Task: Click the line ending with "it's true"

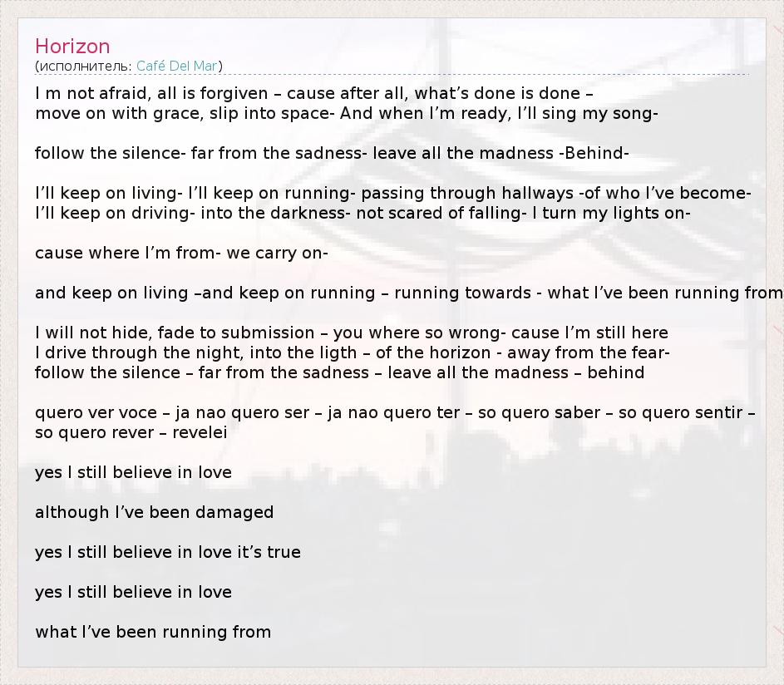Action: tap(167, 552)
